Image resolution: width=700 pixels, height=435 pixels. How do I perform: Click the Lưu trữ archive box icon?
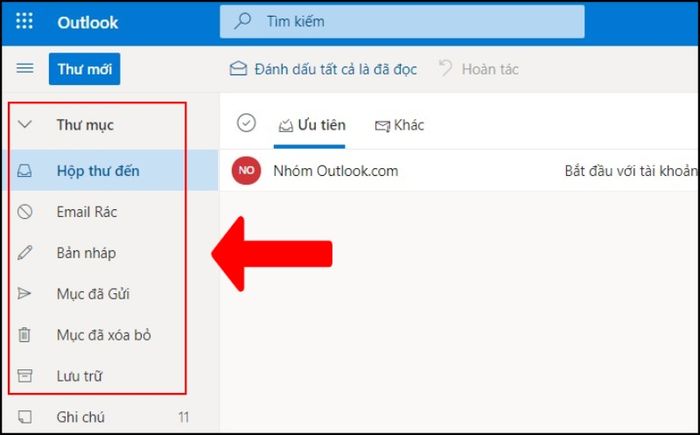click(x=25, y=376)
